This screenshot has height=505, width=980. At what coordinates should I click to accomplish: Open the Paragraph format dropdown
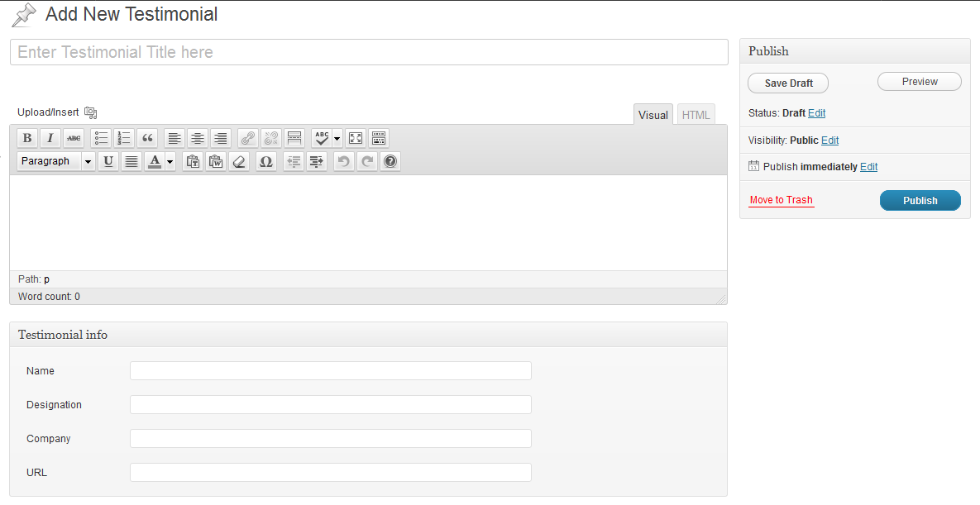(56, 161)
